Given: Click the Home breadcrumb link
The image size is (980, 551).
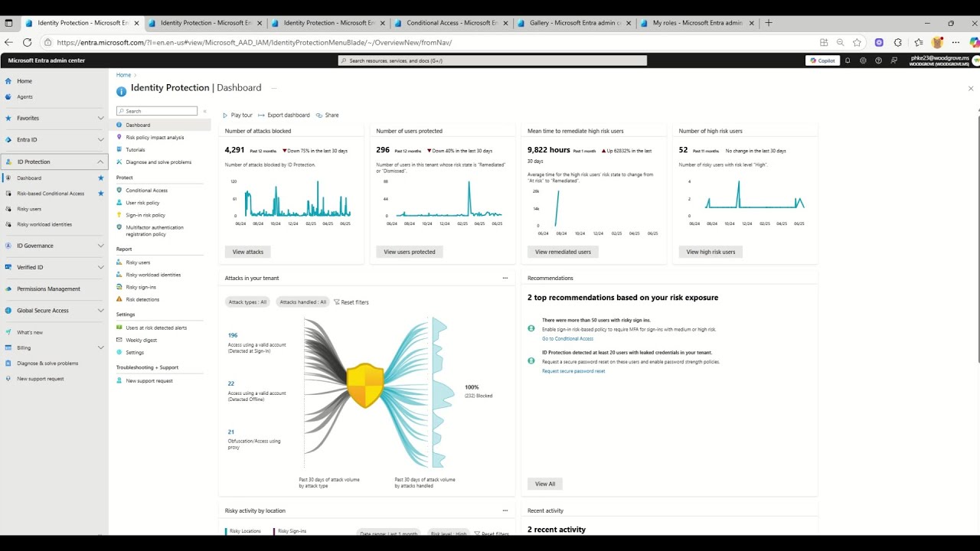Looking at the screenshot, I should (123, 75).
